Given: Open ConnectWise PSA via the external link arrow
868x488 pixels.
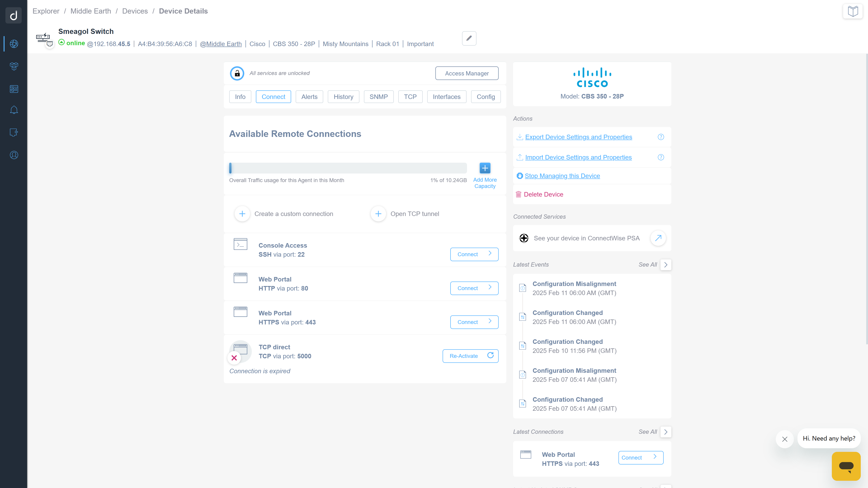Looking at the screenshot, I should click(658, 238).
